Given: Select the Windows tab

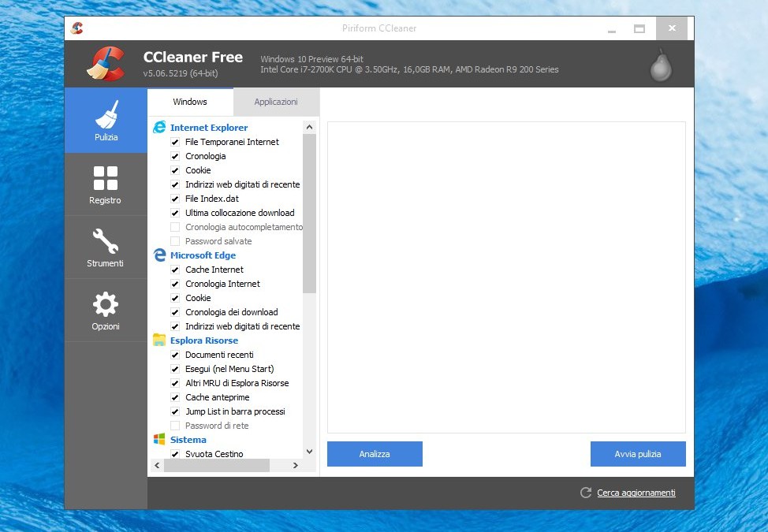Looking at the screenshot, I should [190, 102].
